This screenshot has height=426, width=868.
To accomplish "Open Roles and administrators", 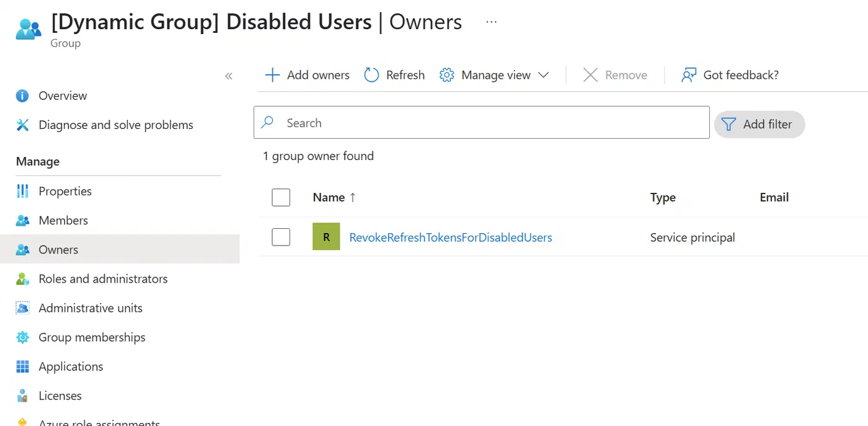I will pos(103,278).
